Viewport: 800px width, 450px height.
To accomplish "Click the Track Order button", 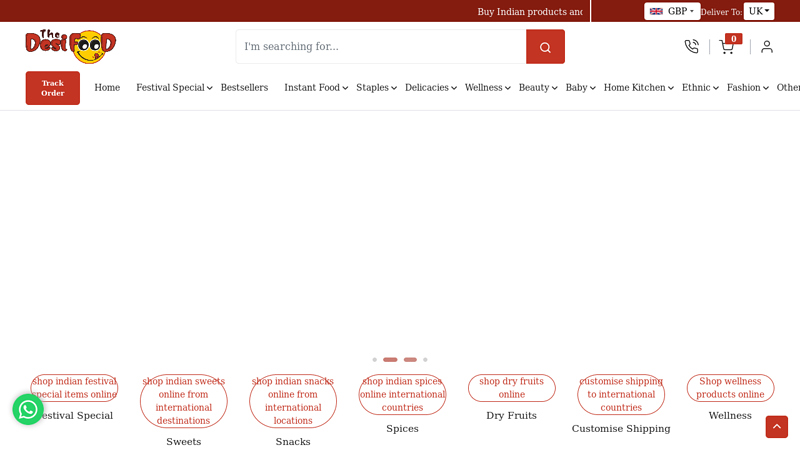I will coord(53,88).
